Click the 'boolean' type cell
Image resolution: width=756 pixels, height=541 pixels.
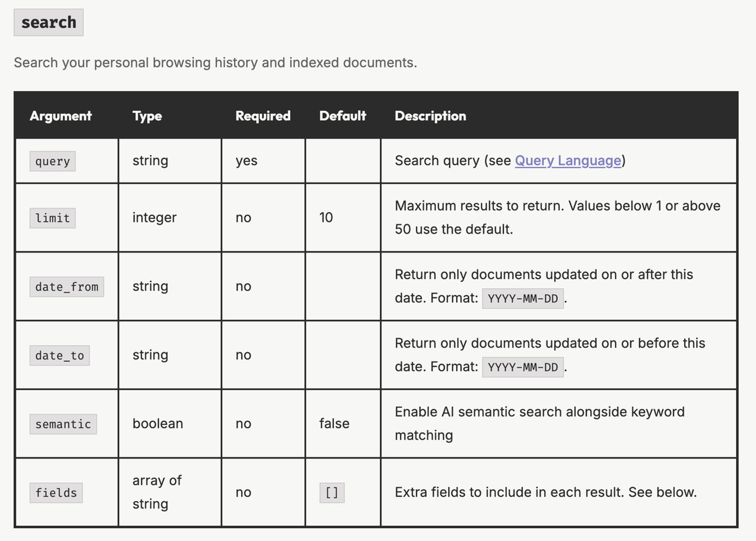tap(157, 423)
